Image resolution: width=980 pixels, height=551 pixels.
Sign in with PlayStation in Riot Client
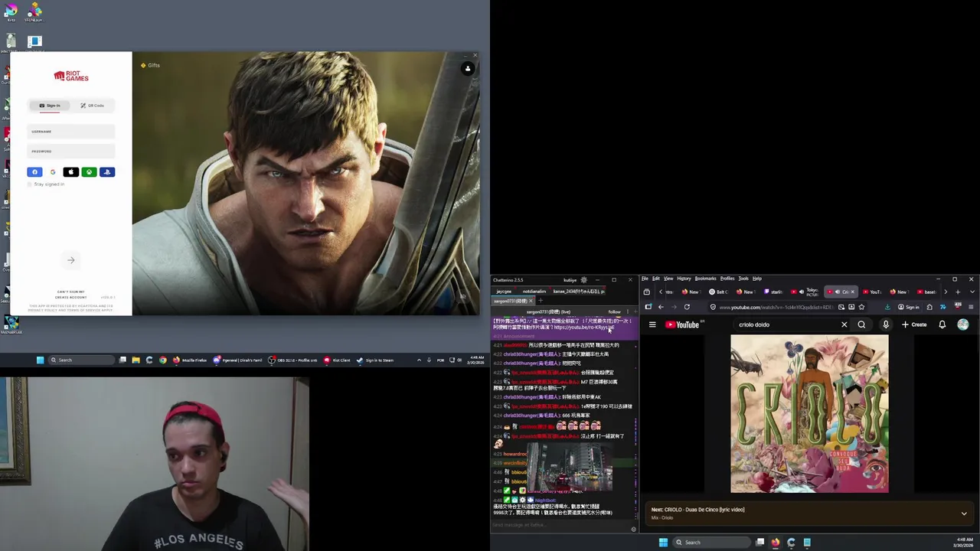click(x=107, y=172)
